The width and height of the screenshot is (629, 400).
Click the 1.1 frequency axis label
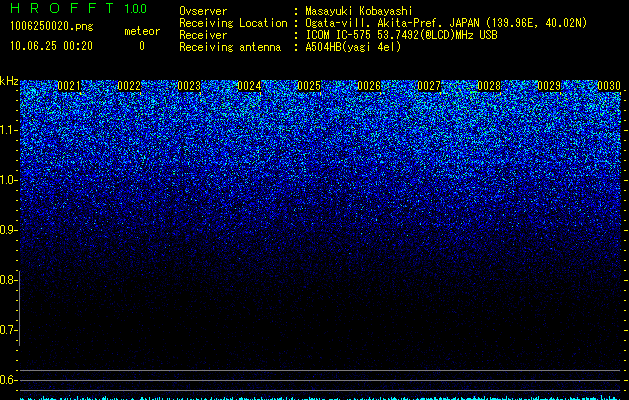tap(8, 130)
